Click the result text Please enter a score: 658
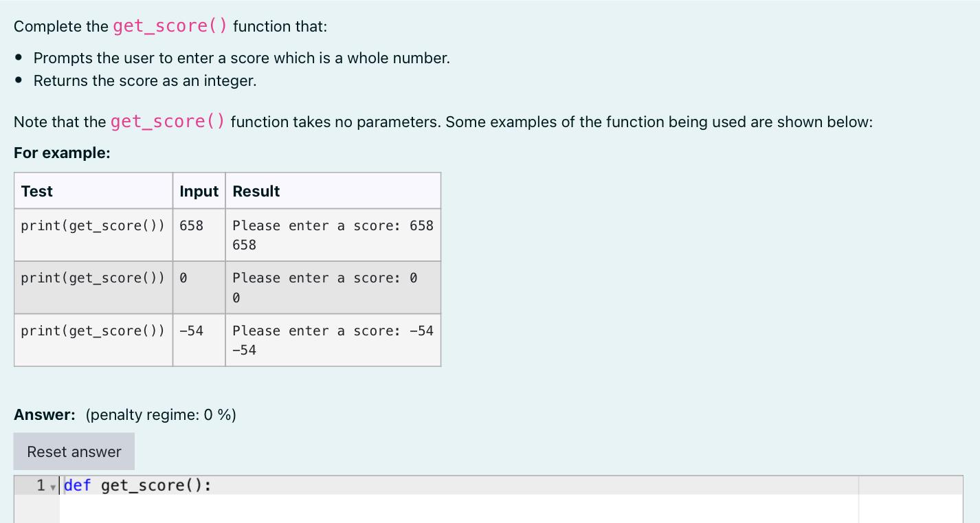The height and width of the screenshot is (523, 980). click(x=333, y=225)
